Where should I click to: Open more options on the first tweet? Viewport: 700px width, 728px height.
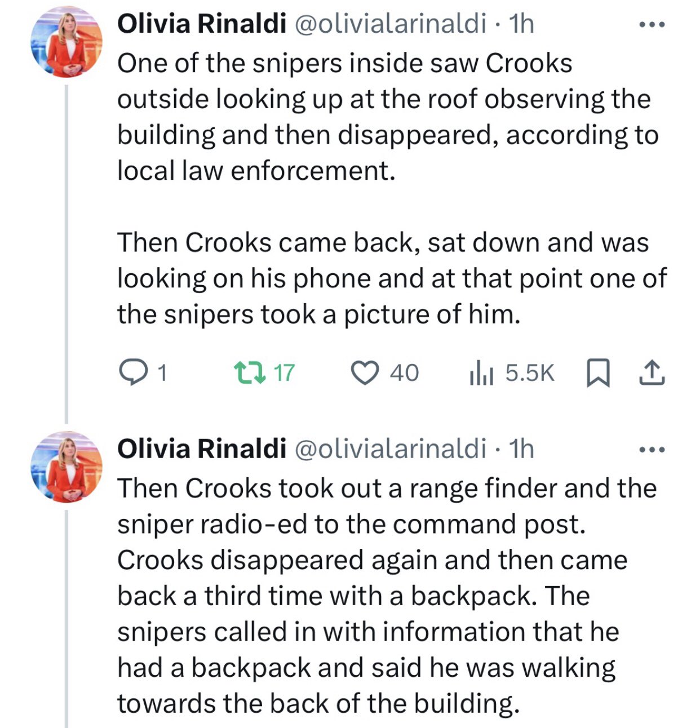[652, 25]
